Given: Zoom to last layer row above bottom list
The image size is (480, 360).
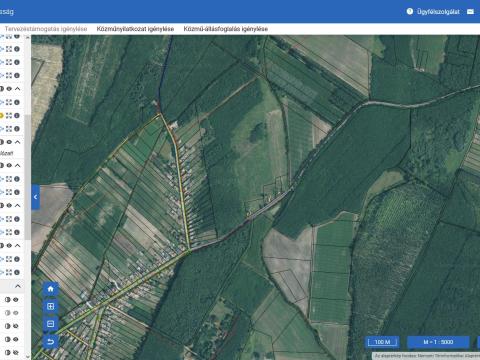Looking at the screenshot, I should 9,272.
